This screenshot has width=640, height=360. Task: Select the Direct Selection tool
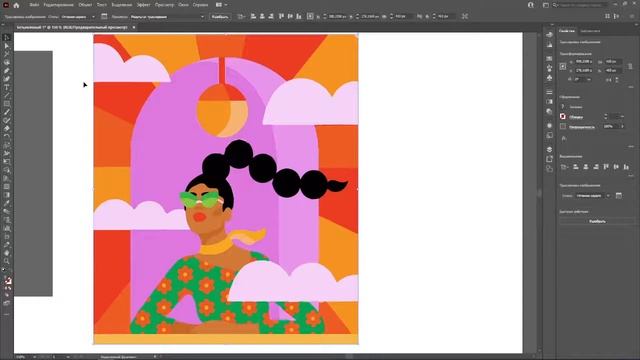point(7,46)
